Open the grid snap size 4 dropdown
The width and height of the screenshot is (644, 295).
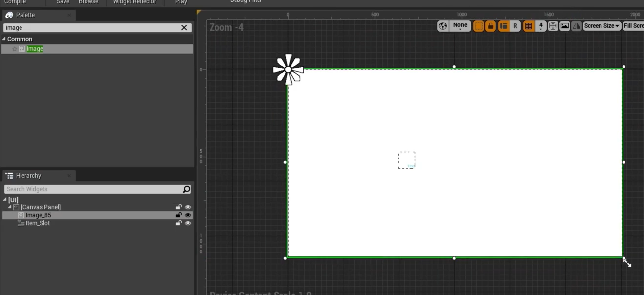(540, 26)
